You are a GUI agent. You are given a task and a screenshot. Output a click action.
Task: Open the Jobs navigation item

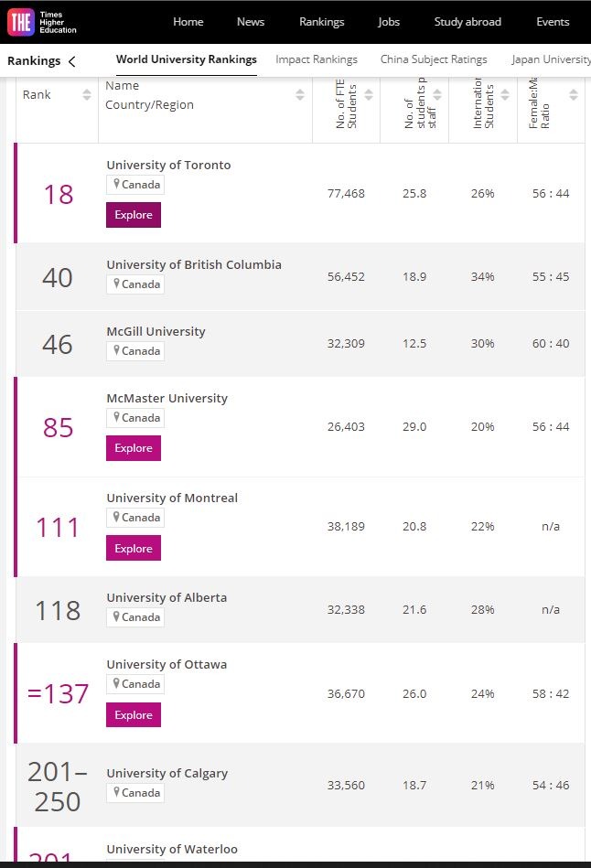388,22
